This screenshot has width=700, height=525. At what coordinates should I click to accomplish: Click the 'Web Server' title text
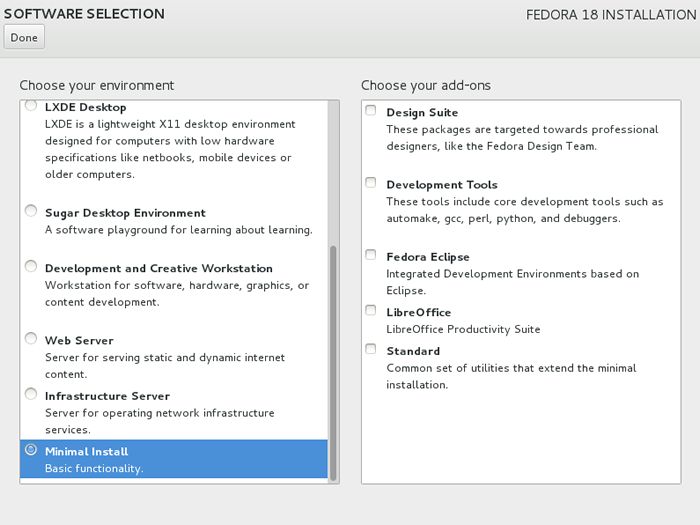(x=79, y=341)
